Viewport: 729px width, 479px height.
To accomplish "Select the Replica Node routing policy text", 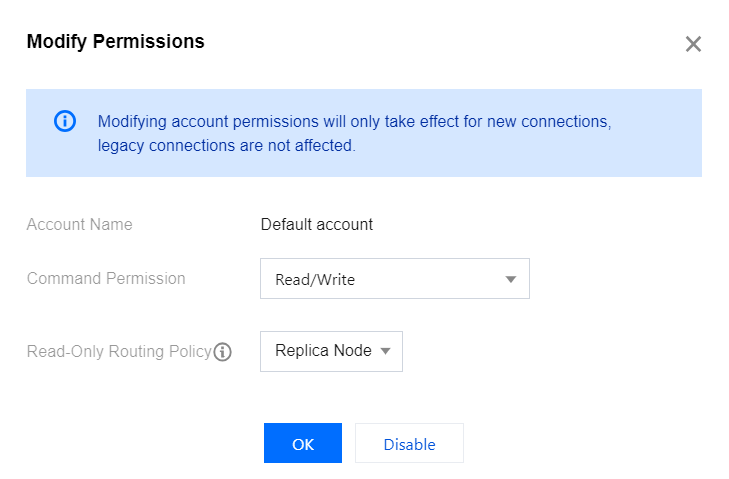I will click(323, 350).
